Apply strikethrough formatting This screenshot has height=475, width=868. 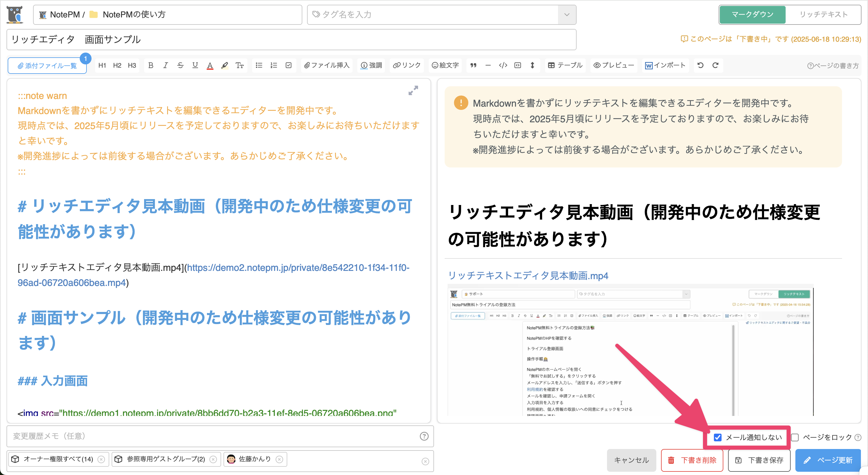(x=180, y=65)
